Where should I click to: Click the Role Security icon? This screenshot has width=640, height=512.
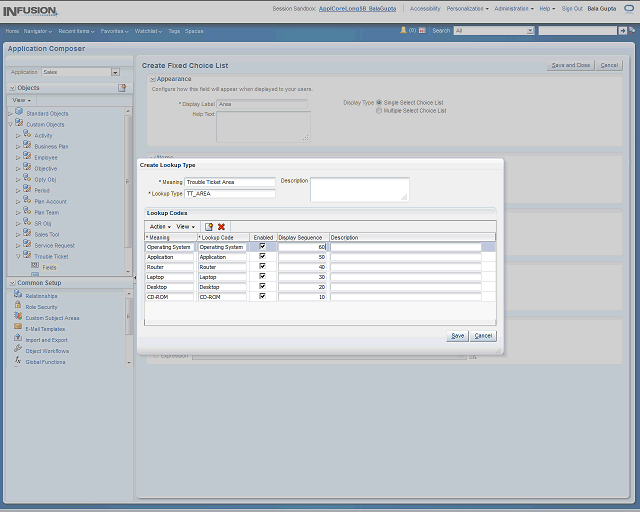[x=18, y=307]
